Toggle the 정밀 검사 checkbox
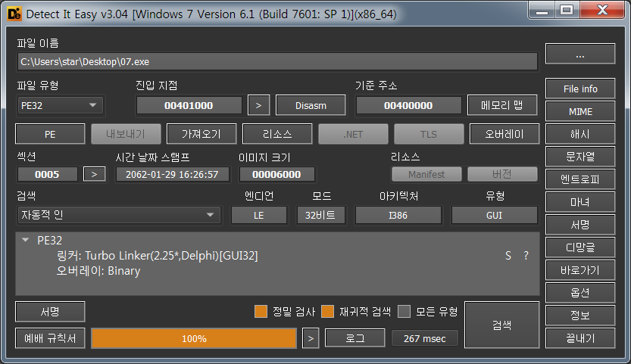Screen dimensions: 631x364 pyautogui.click(x=261, y=311)
